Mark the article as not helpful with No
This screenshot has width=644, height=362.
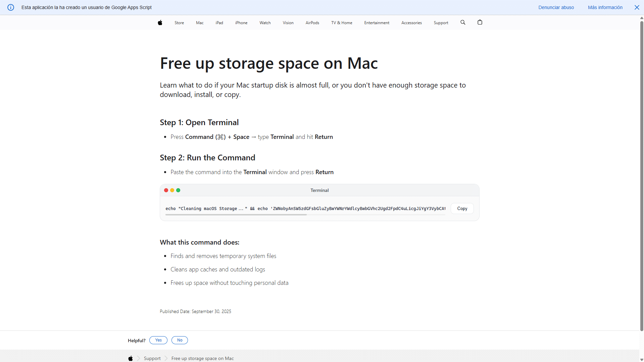180,340
